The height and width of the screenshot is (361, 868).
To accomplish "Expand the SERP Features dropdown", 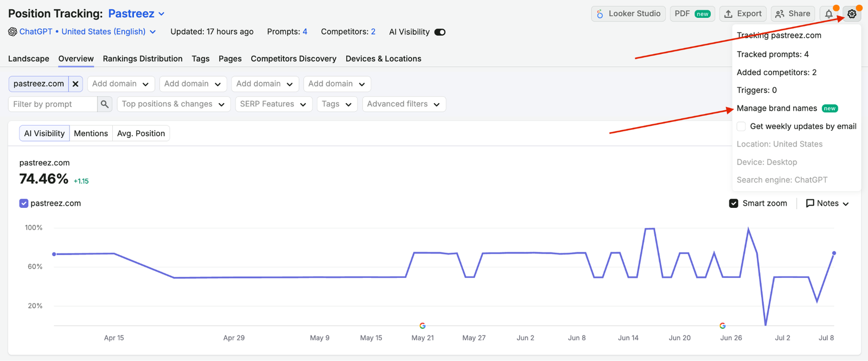I will (273, 104).
